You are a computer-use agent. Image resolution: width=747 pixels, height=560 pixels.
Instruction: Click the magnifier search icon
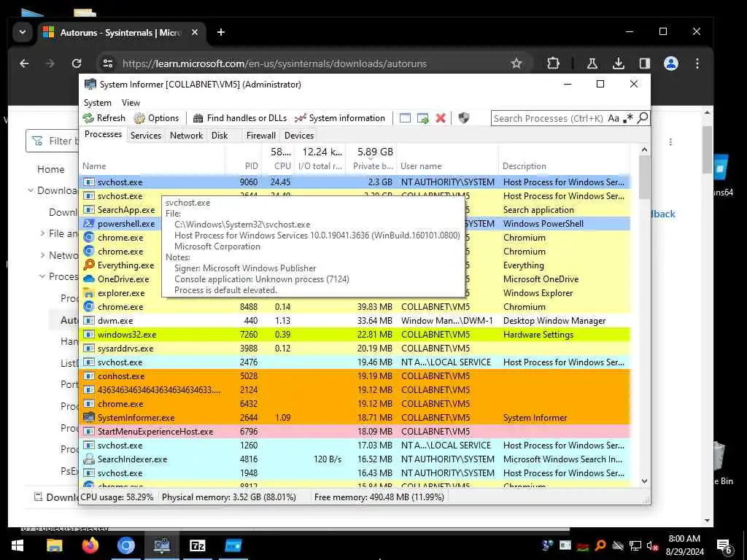pos(643,118)
